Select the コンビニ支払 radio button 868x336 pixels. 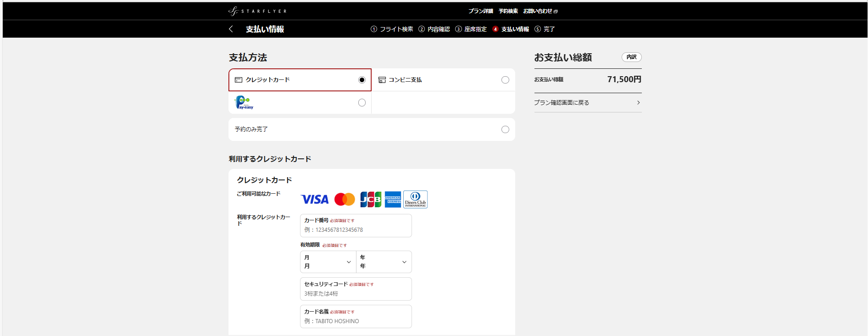pos(505,80)
